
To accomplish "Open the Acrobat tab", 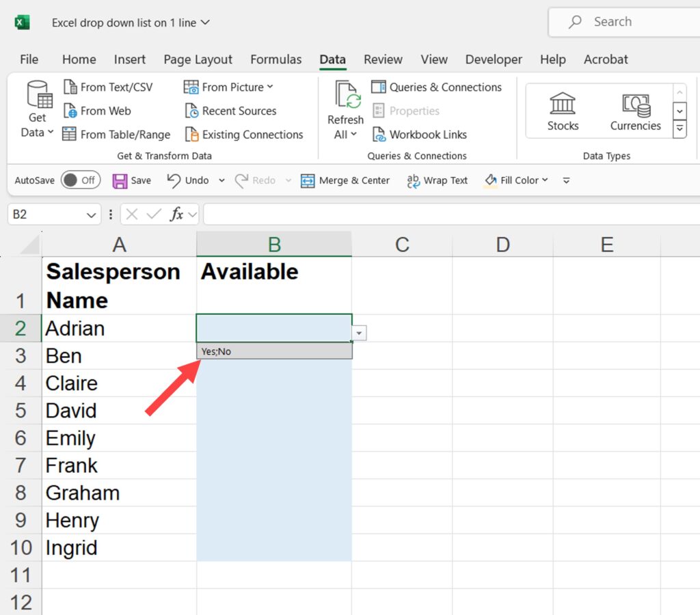I will [x=606, y=59].
